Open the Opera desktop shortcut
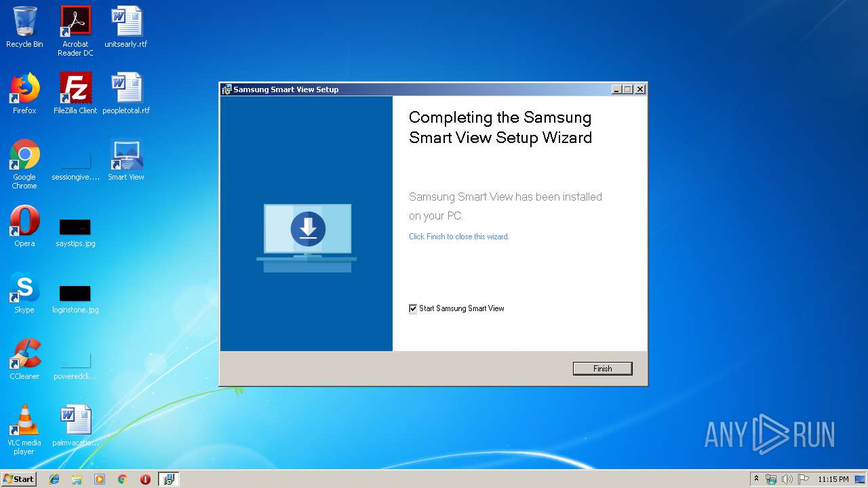 24,226
